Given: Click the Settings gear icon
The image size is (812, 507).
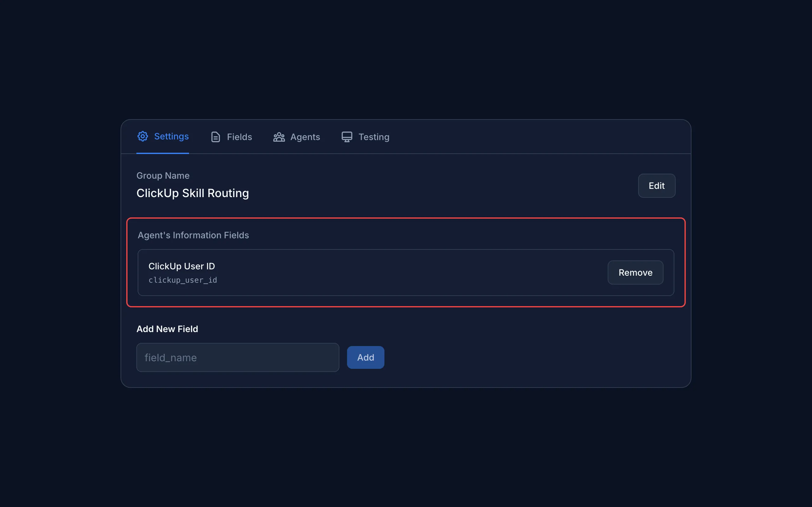Looking at the screenshot, I should tap(143, 137).
